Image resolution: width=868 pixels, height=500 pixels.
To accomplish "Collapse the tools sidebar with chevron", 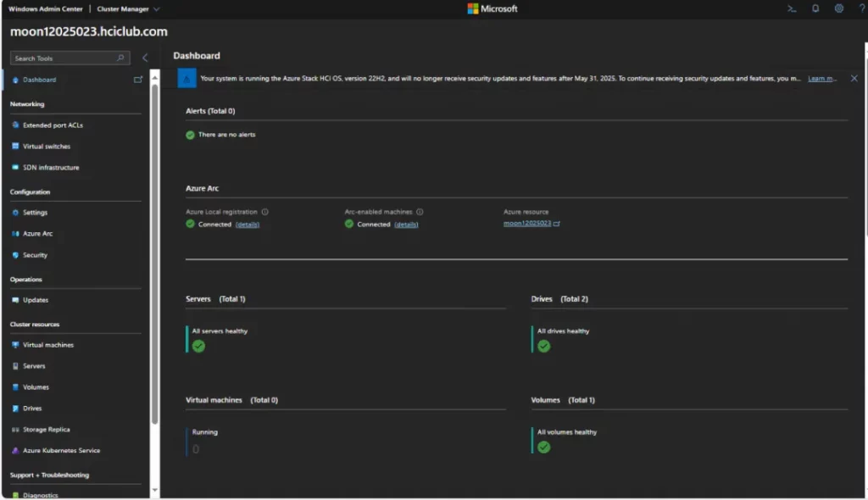I will coord(145,58).
